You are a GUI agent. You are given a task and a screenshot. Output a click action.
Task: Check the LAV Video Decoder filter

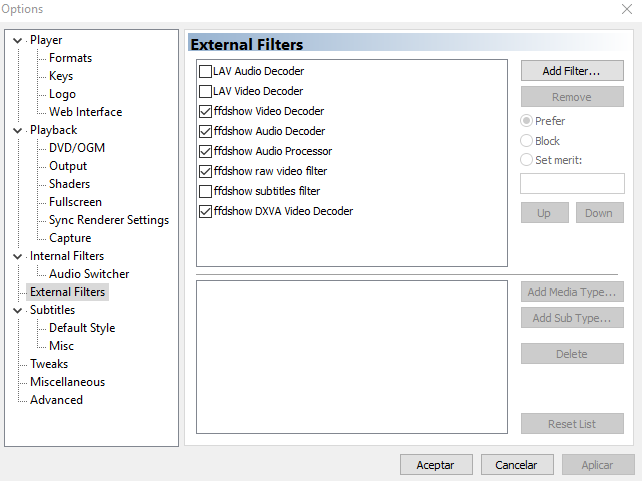(x=206, y=92)
